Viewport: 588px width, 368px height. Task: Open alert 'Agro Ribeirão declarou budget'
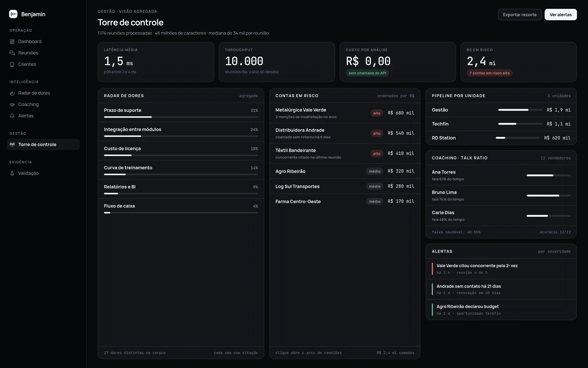coord(501,309)
